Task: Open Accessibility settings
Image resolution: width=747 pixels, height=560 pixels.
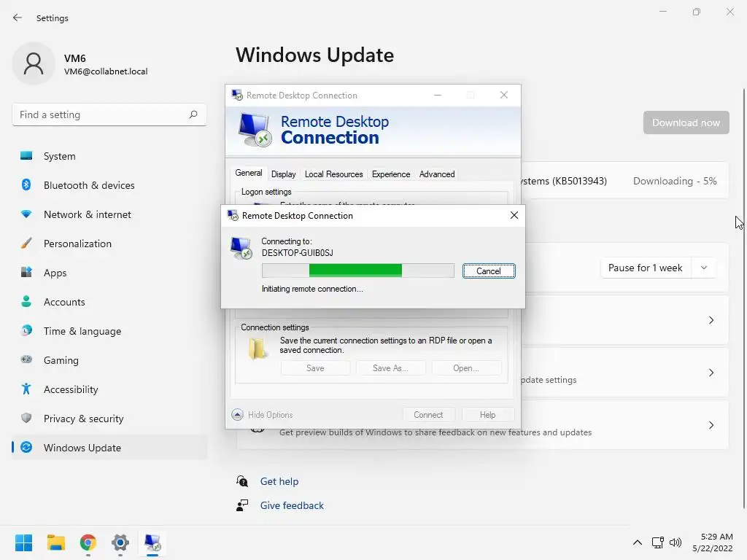Action: [109, 389]
